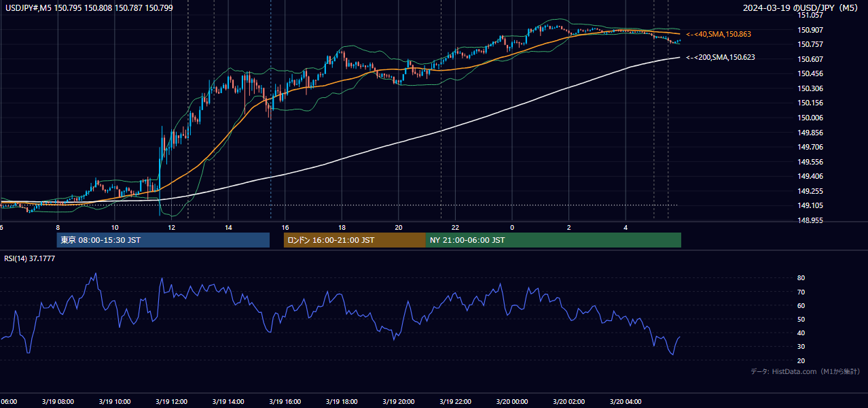This screenshot has width=868, height=408.
Task: Click the 3/20 00:00 time axis label
Action: (x=512, y=402)
